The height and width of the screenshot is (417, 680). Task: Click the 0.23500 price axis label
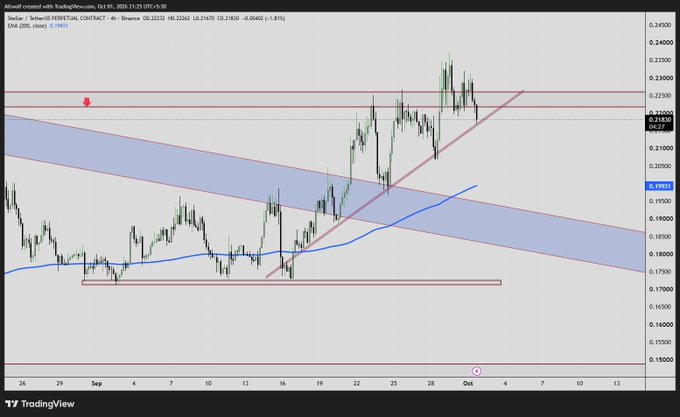[x=660, y=60]
